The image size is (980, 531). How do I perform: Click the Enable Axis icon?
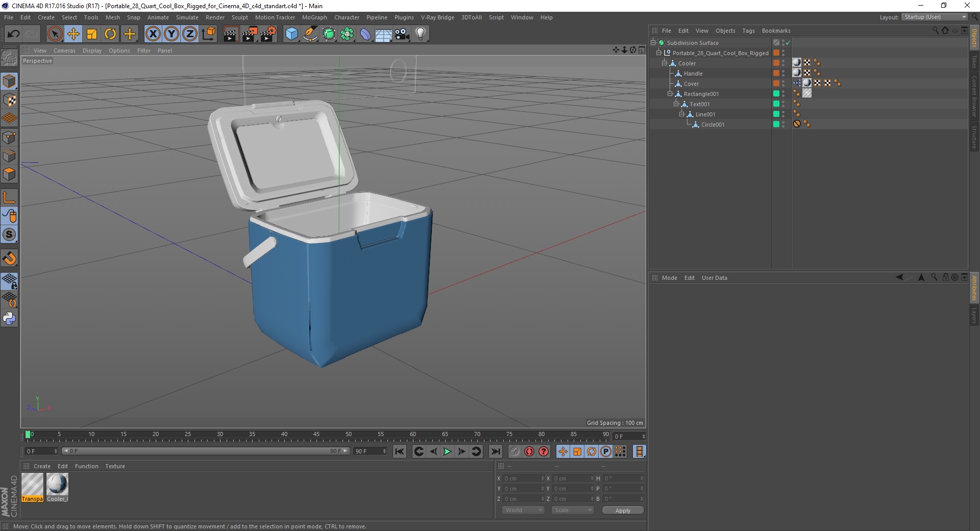[x=9, y=198]
